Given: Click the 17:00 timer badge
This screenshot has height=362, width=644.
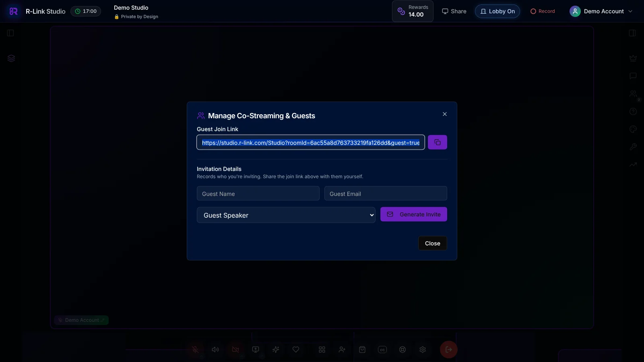Looking at the screenshot, I should tap(86, 11).
